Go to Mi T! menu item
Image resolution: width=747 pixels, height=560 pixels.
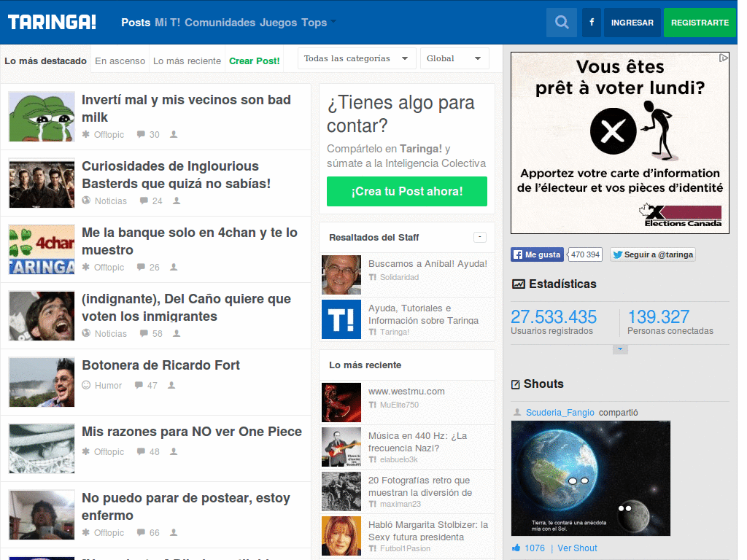click(167, 23)
